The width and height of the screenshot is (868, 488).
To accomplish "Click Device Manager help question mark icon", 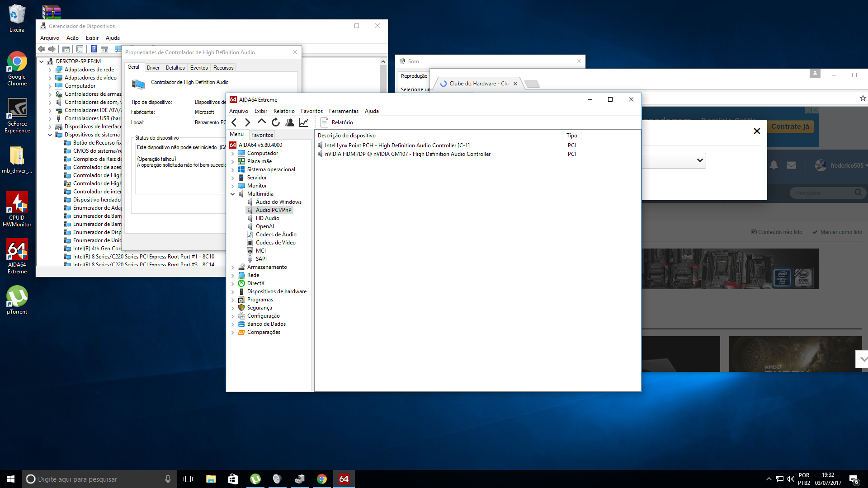I will pos(94,49).
